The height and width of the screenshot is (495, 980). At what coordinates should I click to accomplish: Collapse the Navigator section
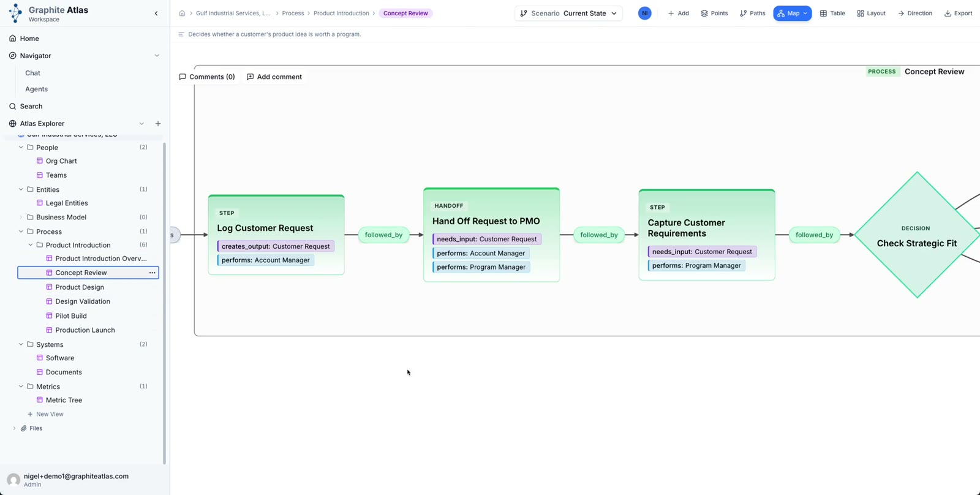[x=157, y=56]
